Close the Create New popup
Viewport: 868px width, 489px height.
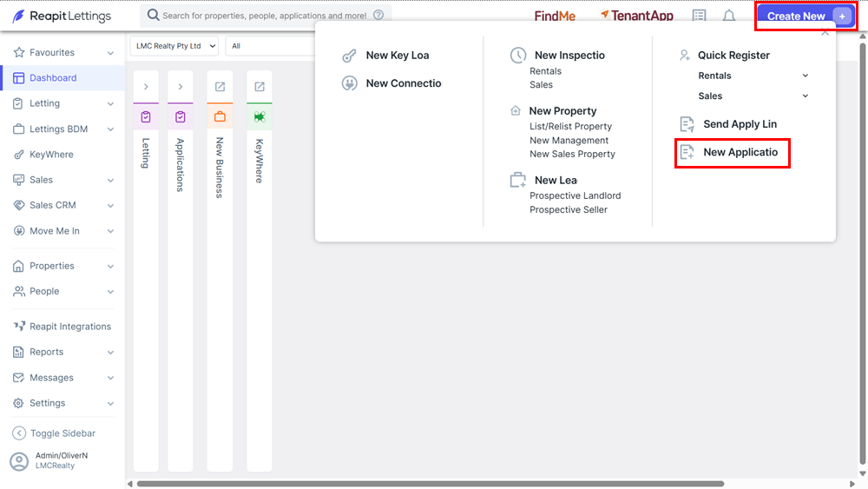(825, 33)
